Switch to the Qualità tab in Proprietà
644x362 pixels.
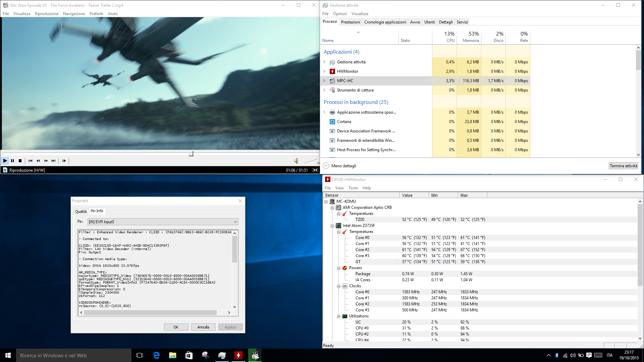81,212
